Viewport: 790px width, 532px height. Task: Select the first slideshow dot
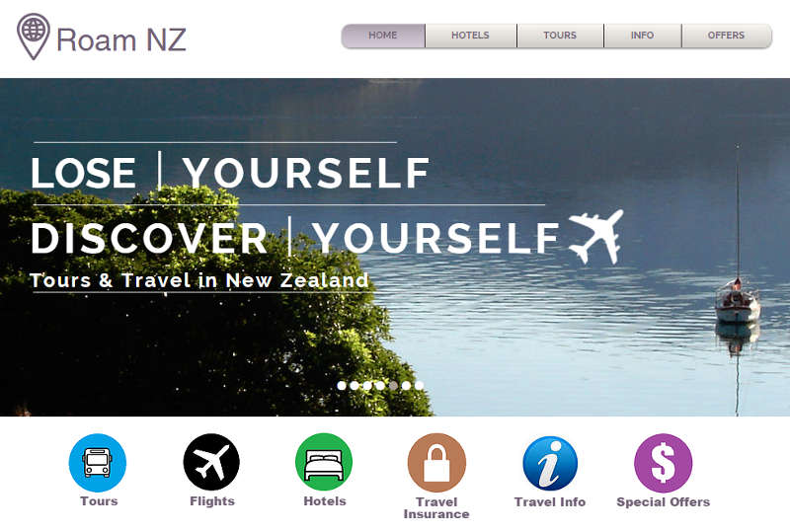pyautogui.click(x=342, y=385)
